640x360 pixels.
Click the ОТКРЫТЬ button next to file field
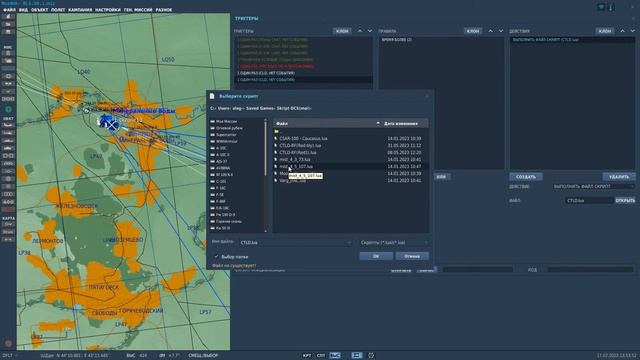625,200
